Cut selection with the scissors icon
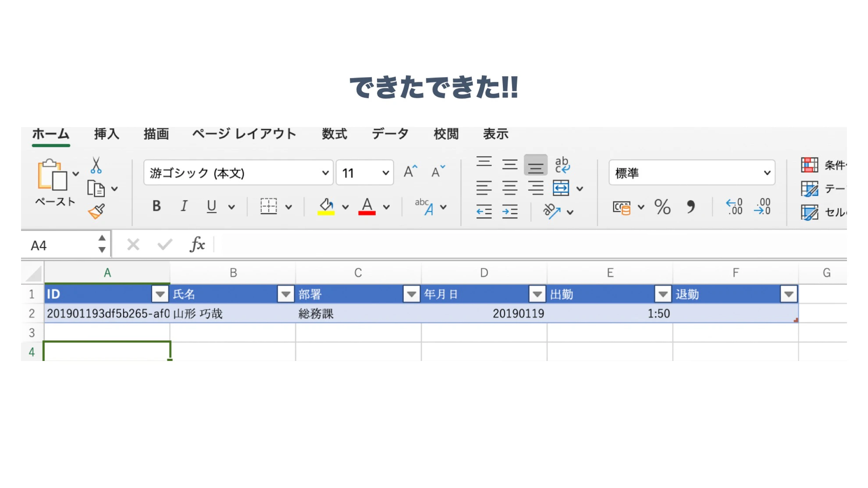 (x=96, y=165)
